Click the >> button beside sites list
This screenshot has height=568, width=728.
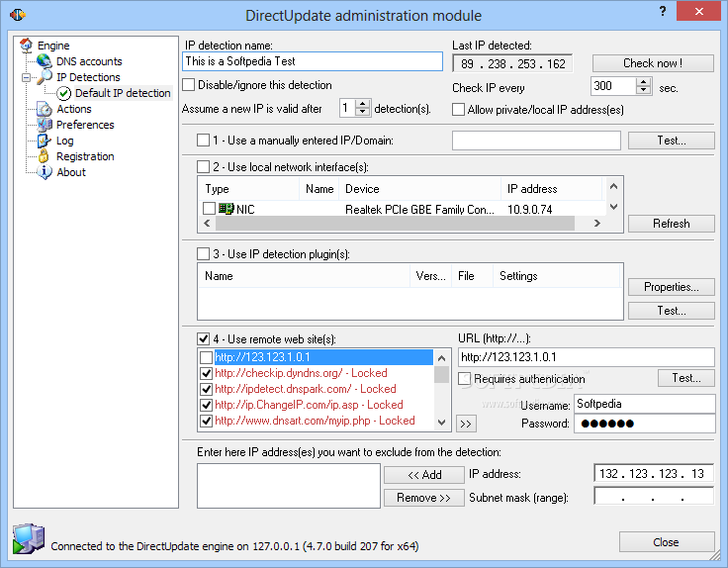pyautogui.click(x=466, y=424)
